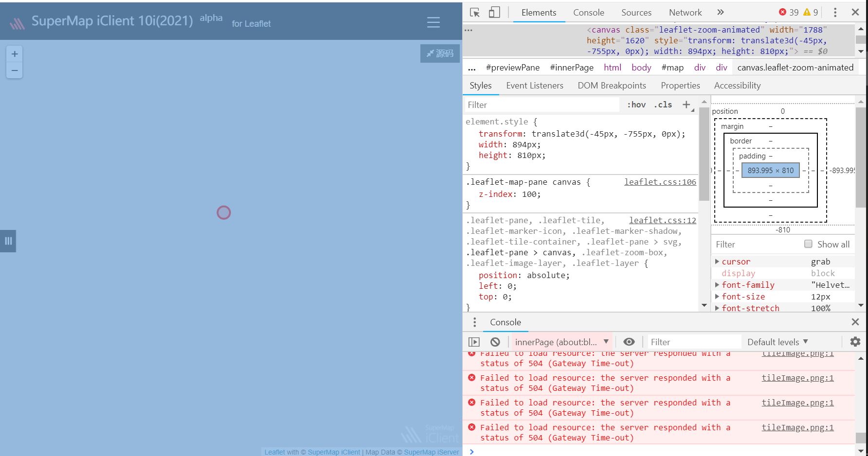Image resolution: width=868 pixels, height=456 pixels.
Task: Select the Styles pane tab
Action: (481, 86)
